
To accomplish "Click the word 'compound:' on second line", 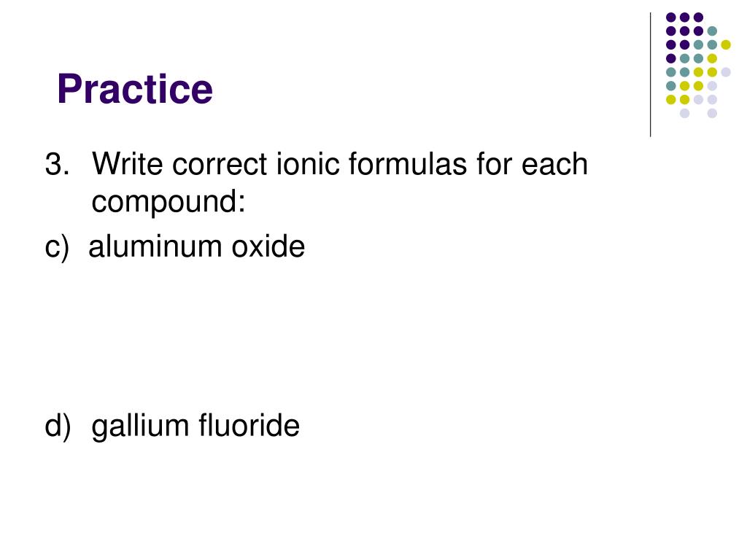I will [169, 203].
